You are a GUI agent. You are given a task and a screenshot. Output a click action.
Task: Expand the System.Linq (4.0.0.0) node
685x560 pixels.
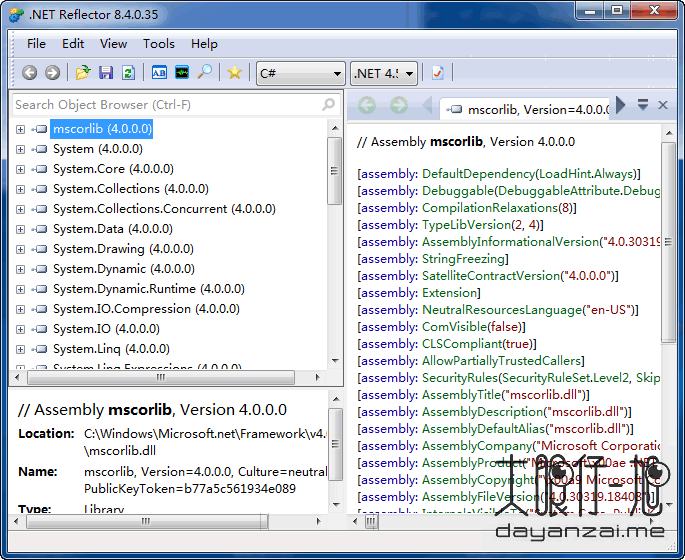point(21,349)
